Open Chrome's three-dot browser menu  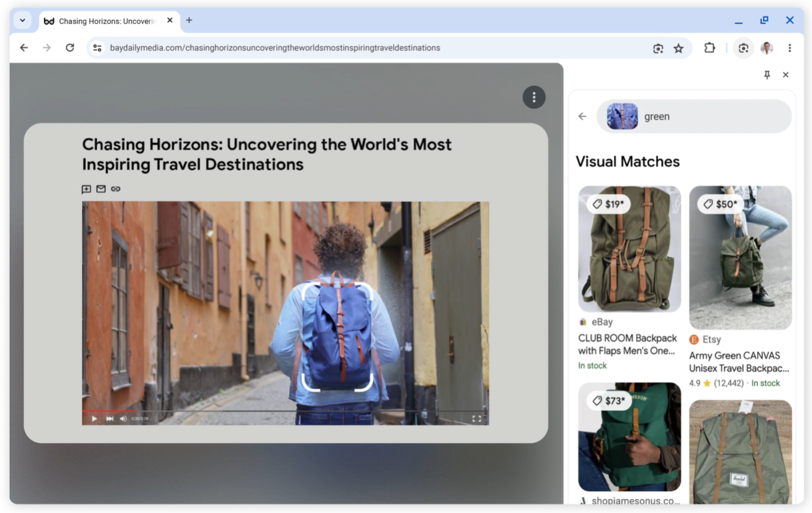point(789,48)
